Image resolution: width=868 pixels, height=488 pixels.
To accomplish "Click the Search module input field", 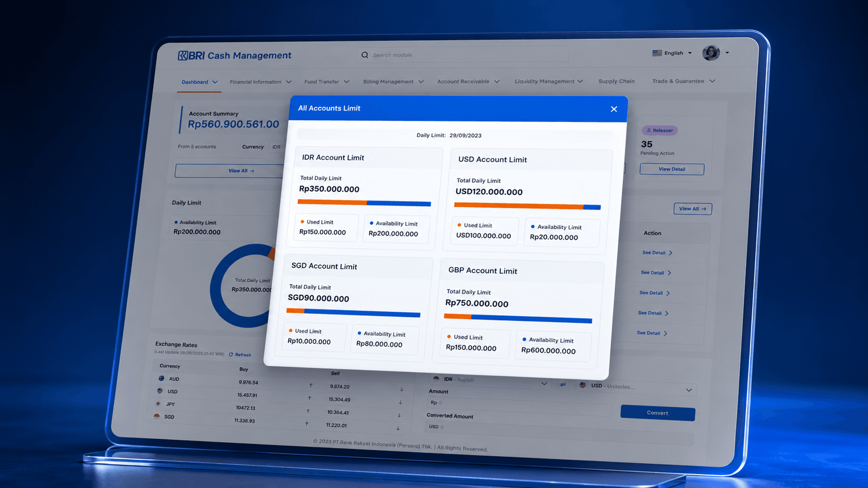I will pos(463,55).
